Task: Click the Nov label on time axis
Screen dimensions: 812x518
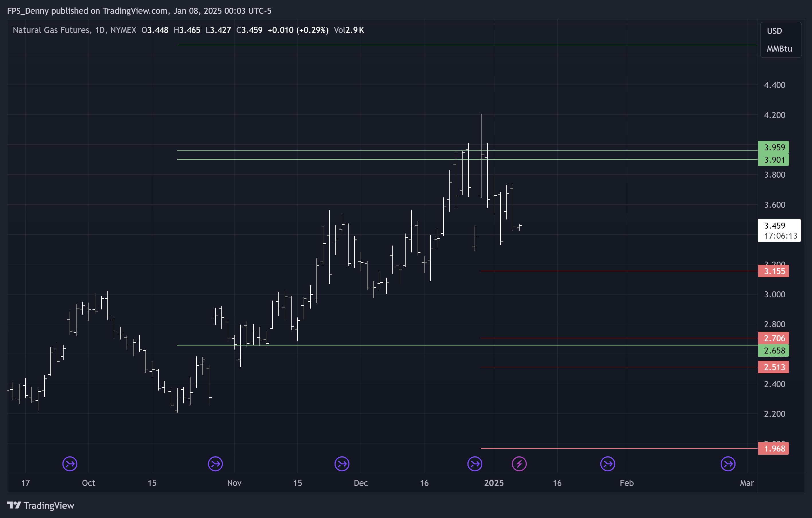Action: (234, 483)
